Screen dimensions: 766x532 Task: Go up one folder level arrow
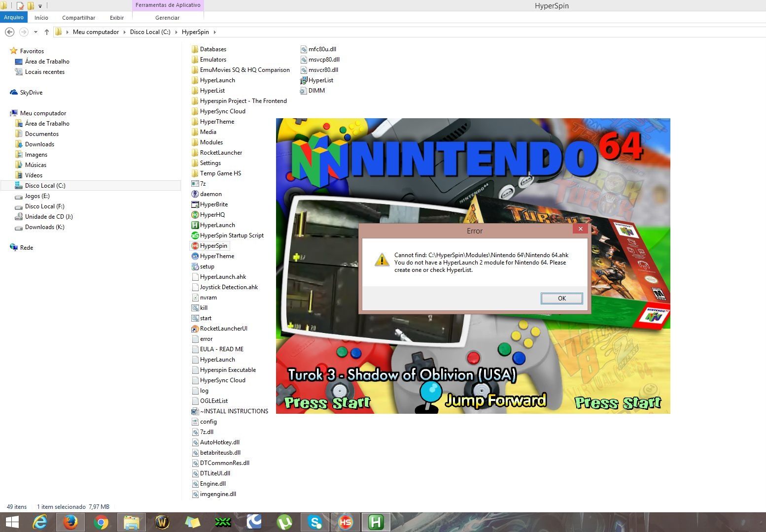(x=47, y=32)
